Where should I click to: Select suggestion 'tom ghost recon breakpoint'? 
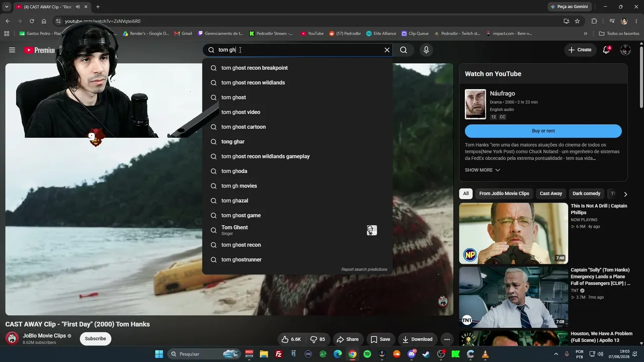click(x=297, y=68)
